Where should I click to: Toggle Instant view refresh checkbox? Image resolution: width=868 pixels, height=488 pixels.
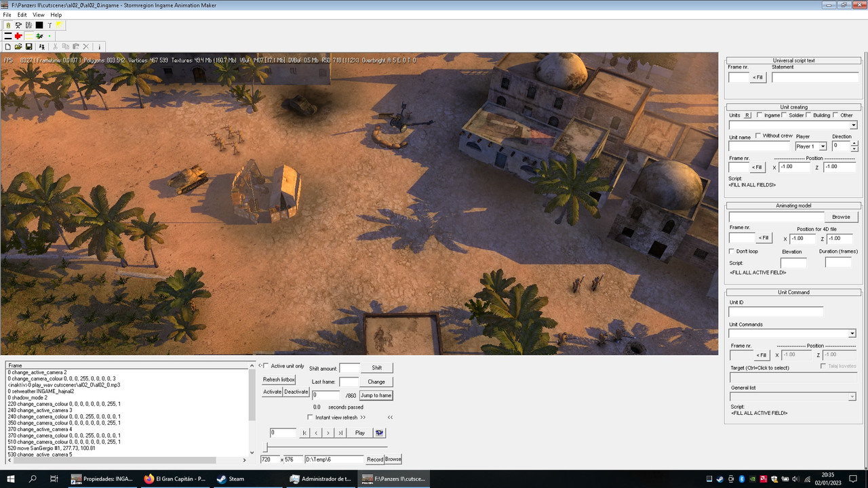coord(311,418)
